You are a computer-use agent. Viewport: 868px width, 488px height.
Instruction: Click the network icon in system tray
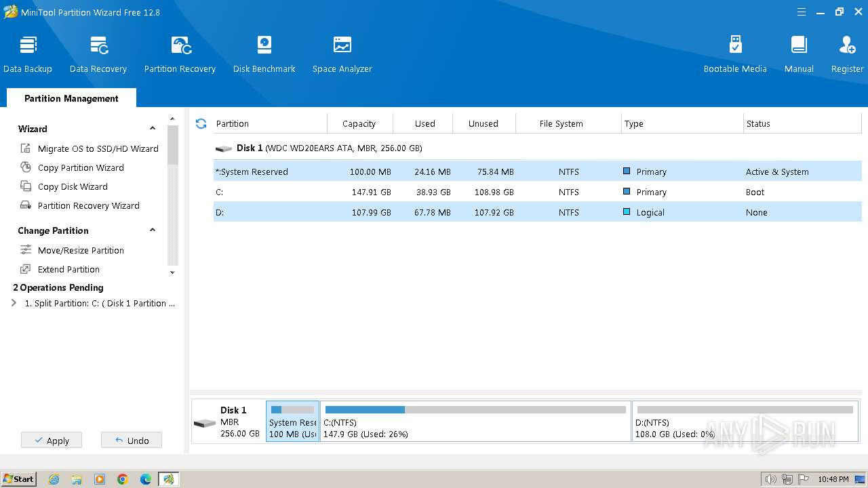[x=787, y=479]
